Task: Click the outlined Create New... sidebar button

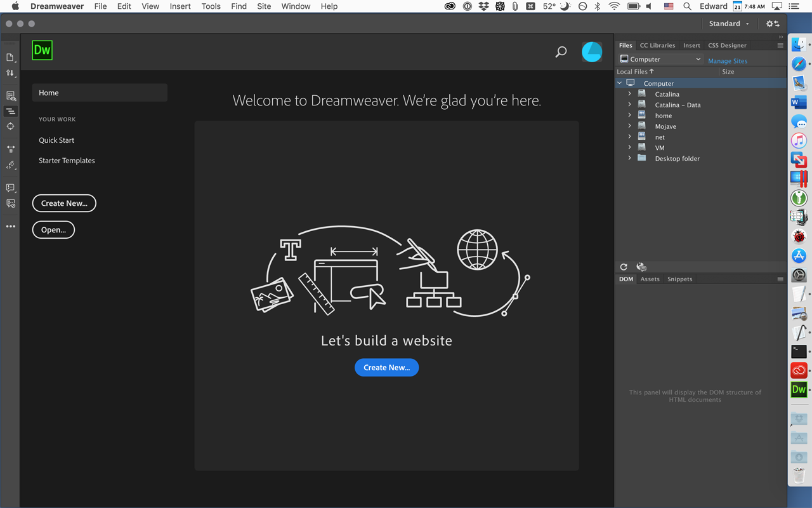Action: [x=64, y=203]
